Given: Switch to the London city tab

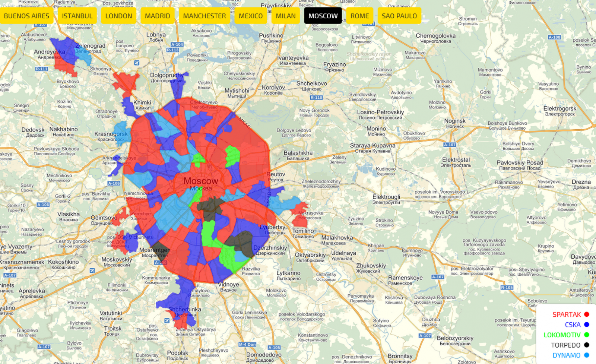Looking at the screenshot, I should [118, 16].
